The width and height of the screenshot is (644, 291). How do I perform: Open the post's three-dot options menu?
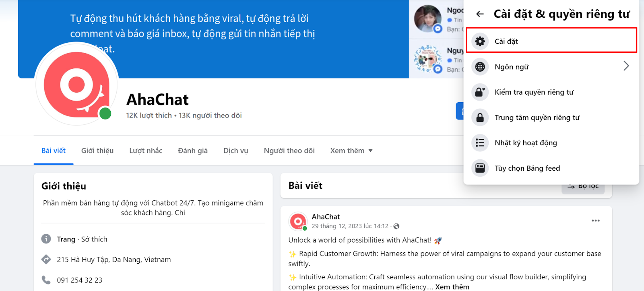tap(596, 221)
